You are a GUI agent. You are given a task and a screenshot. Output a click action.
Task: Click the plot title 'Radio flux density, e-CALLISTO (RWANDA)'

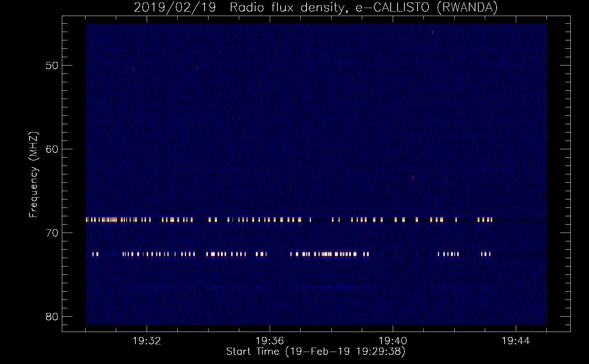364,8
